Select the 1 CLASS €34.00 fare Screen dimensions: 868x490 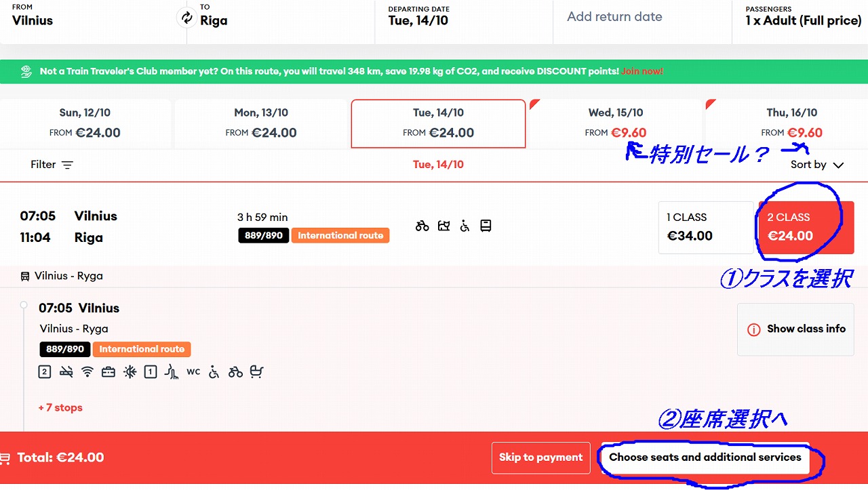click(x=705, y=227)
